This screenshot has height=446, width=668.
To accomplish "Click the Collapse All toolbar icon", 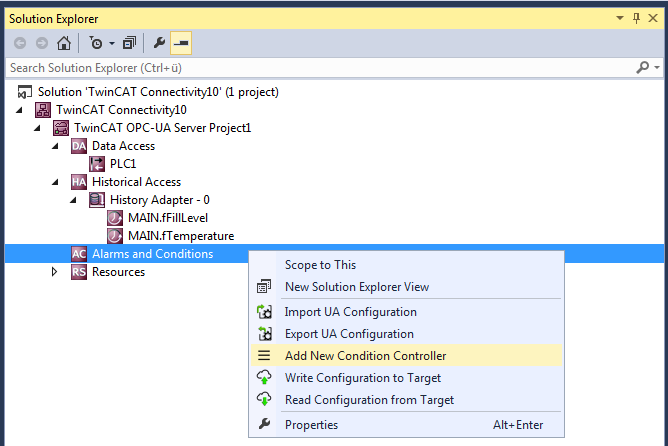I will coord(130,43).
